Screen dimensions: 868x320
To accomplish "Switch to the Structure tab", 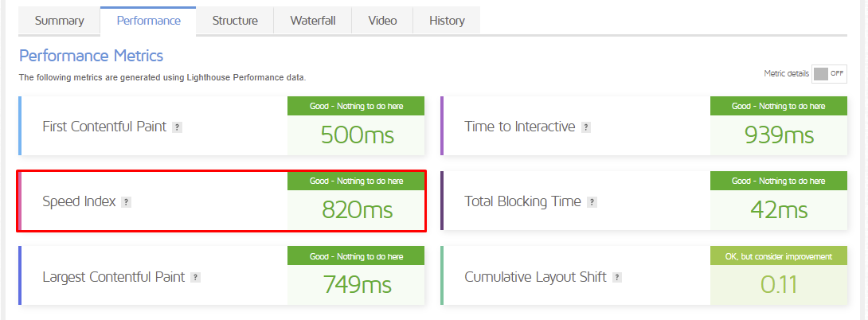I will pos(235,21).
